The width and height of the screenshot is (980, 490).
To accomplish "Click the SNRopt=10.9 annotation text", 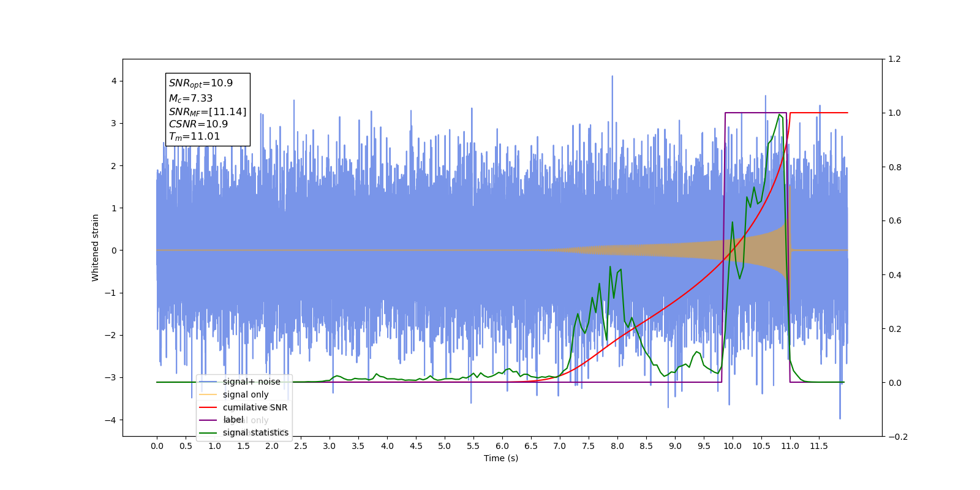I will tap(201, 83).
